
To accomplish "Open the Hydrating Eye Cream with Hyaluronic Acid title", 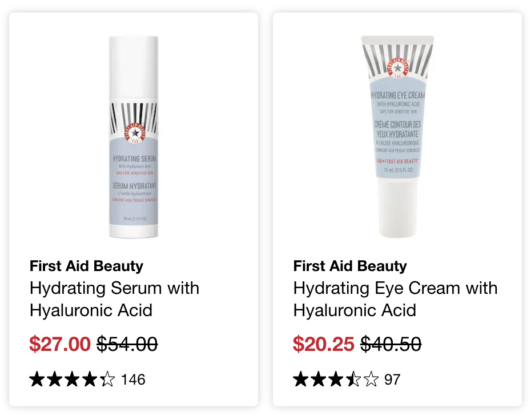I will coord(395,299).
